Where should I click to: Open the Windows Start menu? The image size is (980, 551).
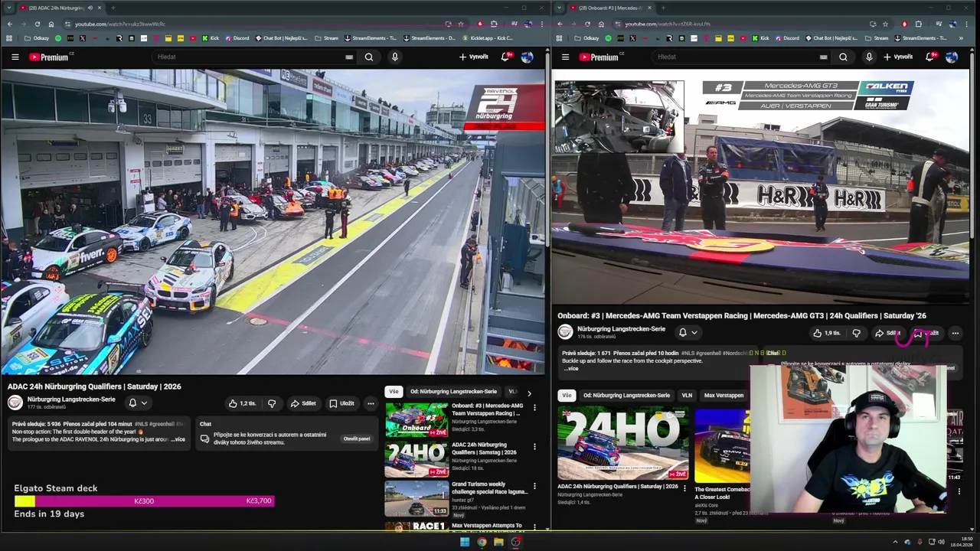464,542
